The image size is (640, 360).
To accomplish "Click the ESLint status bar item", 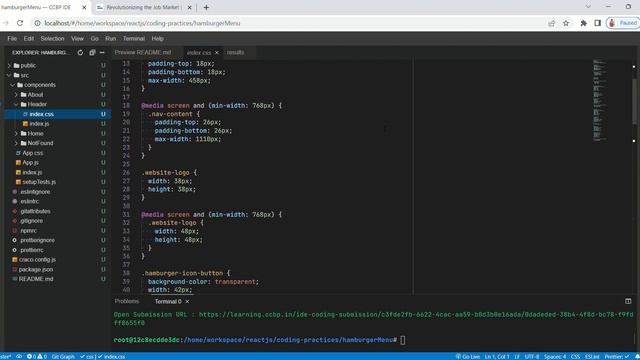I will click(592, 357).
